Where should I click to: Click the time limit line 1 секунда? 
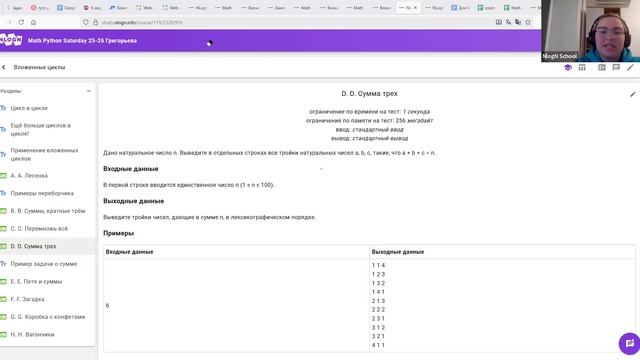coord(369,111)
